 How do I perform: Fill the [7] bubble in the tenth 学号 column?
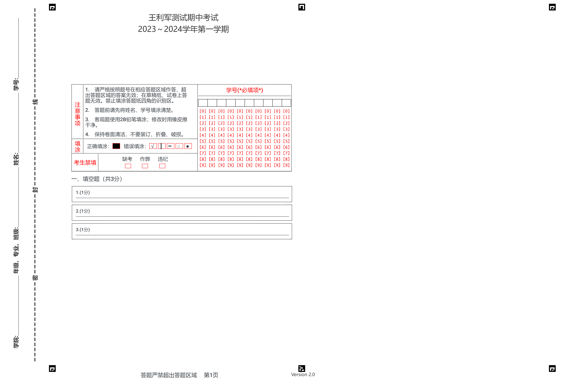point(286,153)
